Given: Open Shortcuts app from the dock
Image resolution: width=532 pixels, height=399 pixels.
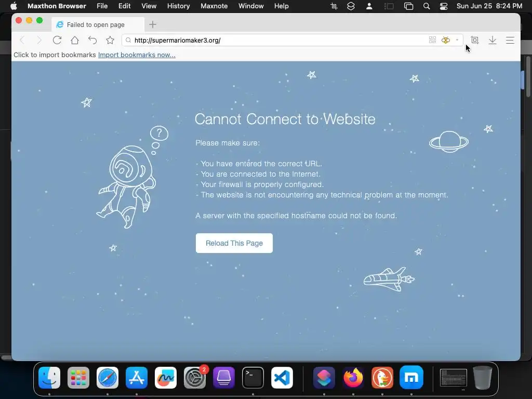Looking at the screenshot, I should (324, 378).
